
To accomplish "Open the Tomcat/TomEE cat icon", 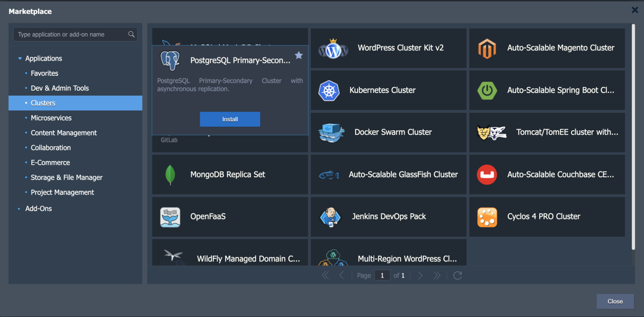I will point(491,132).
